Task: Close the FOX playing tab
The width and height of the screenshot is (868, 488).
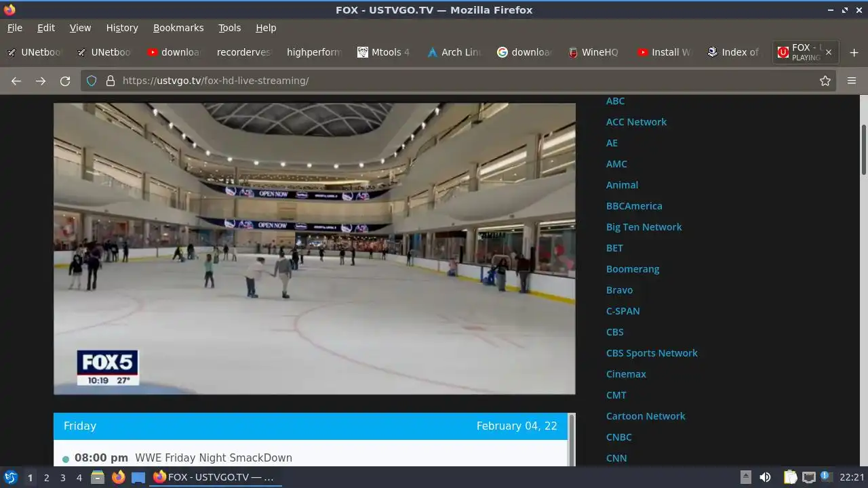Action: coord(828,52)
